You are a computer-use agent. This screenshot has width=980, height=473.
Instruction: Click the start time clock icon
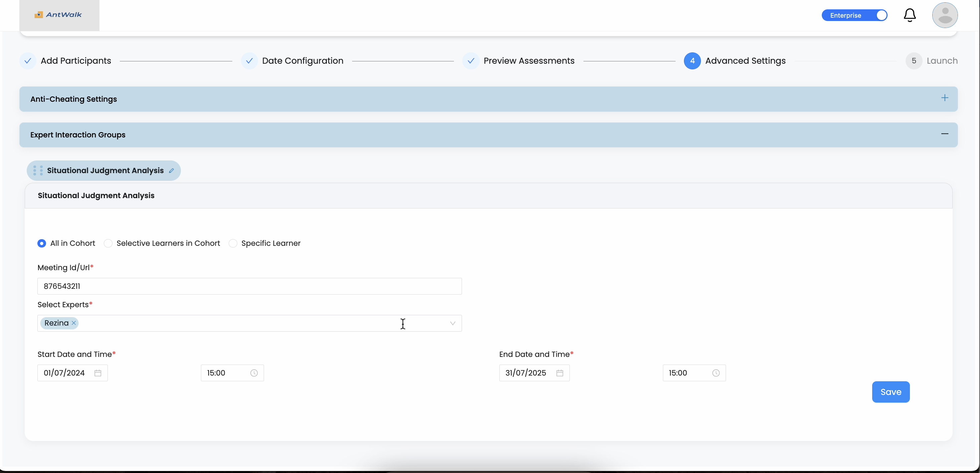(x=254, y=373)
